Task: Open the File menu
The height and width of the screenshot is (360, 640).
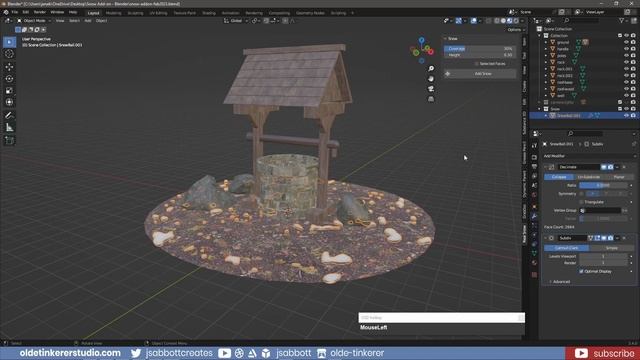Action: [15, 12]
